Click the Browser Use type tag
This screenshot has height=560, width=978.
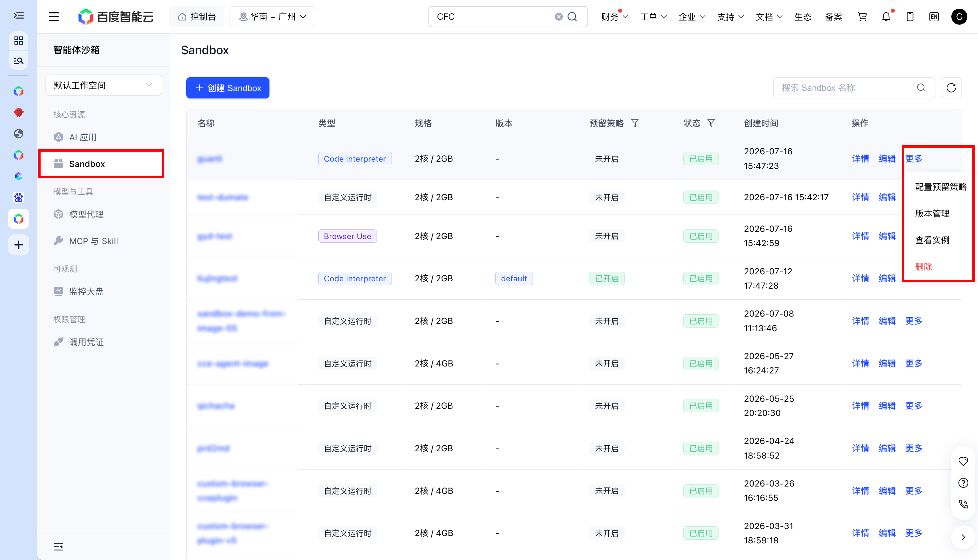click(x=347, y=236)
